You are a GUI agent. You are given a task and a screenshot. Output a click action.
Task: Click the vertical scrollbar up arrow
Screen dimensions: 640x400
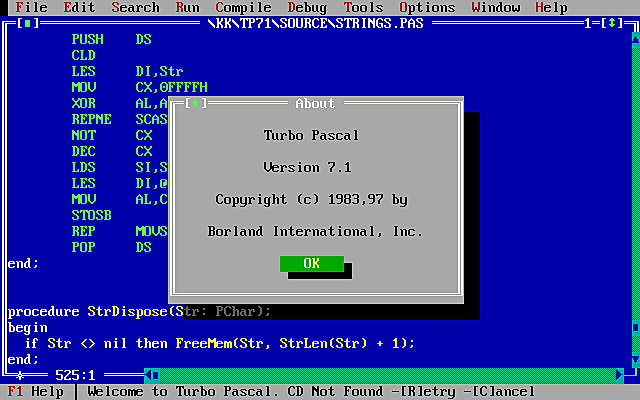coord(636,39)
